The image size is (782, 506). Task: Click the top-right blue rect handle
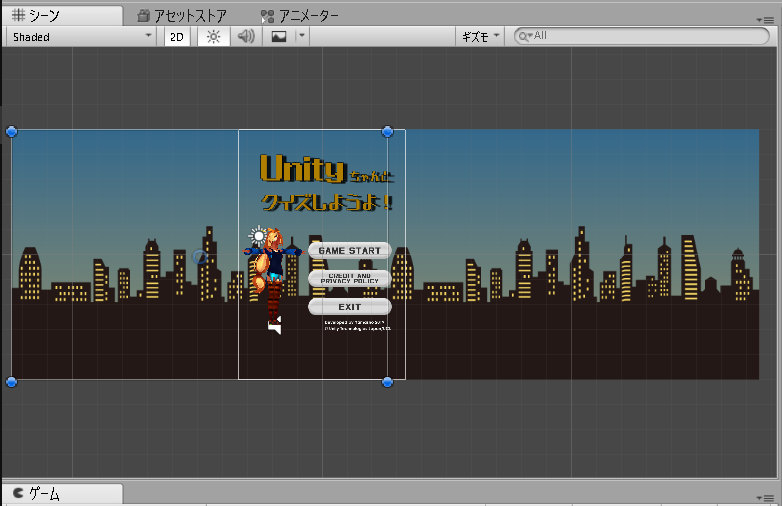pyautogui.click(x=388, y=132)
